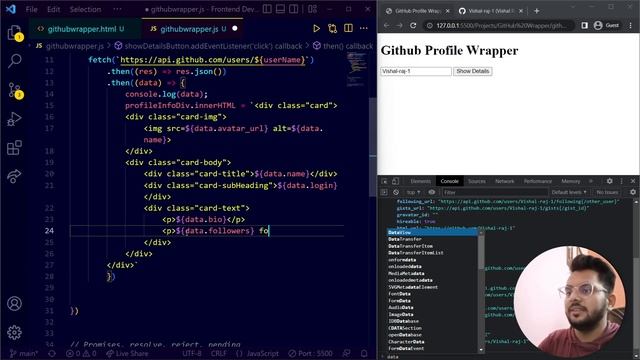Show more DevTools tabs chevron
Image resolution: width=640 pixels, height=360 pixels.
[x=591, y=181]
